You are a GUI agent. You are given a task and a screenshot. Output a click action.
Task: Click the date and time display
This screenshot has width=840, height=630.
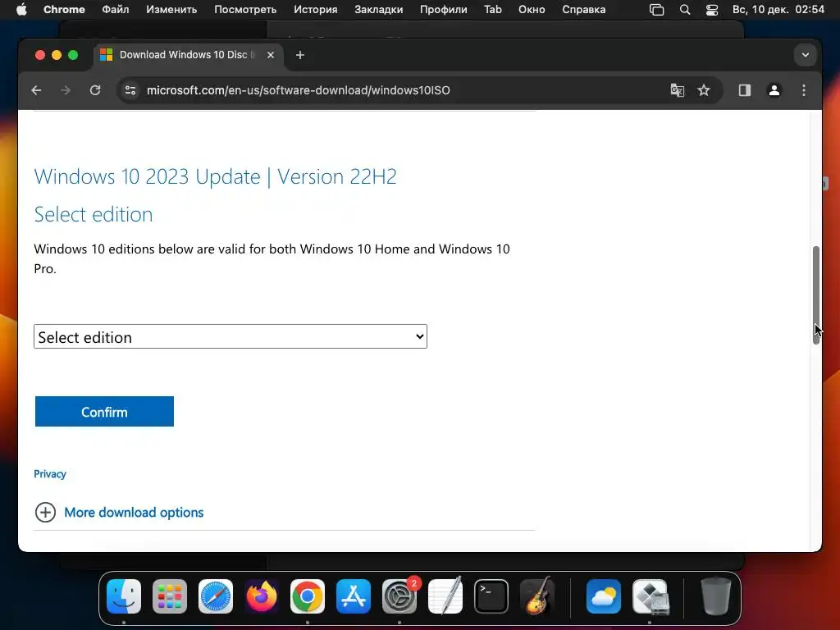(x=778, y=10)
